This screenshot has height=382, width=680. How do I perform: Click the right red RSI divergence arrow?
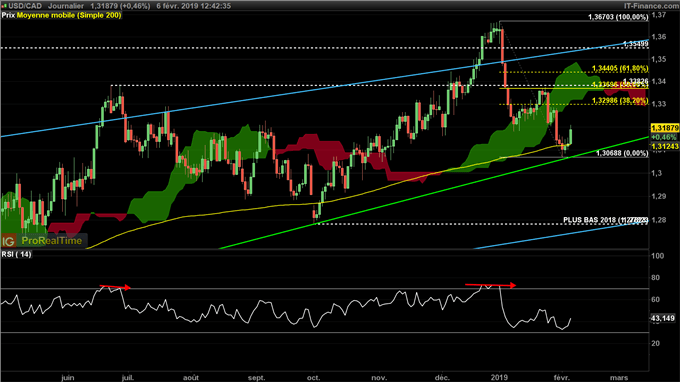click(x=490, y=285)
